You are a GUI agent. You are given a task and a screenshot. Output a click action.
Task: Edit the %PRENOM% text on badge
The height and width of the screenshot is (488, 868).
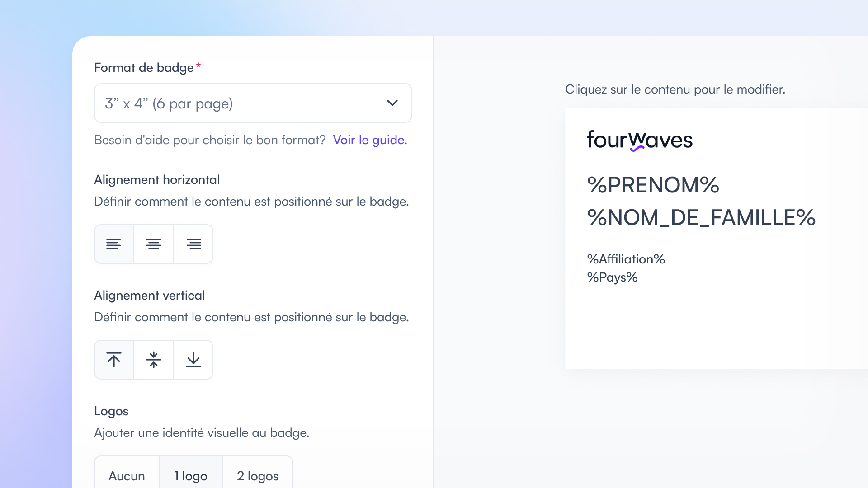(x=653, y=185)
